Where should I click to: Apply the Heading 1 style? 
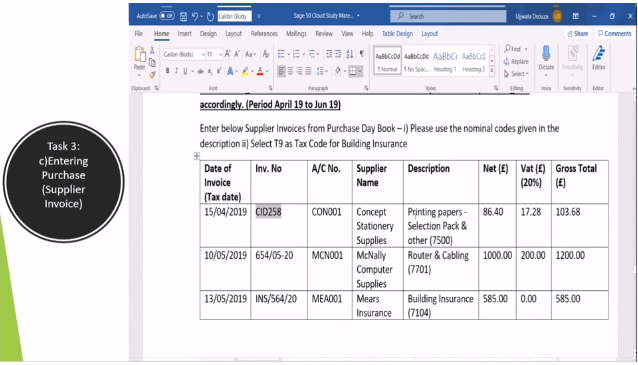click(445, 61)
